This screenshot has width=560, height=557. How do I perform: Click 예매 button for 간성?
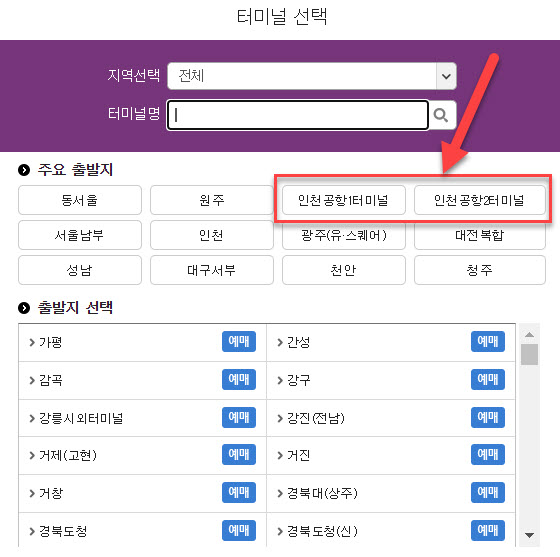488,341
